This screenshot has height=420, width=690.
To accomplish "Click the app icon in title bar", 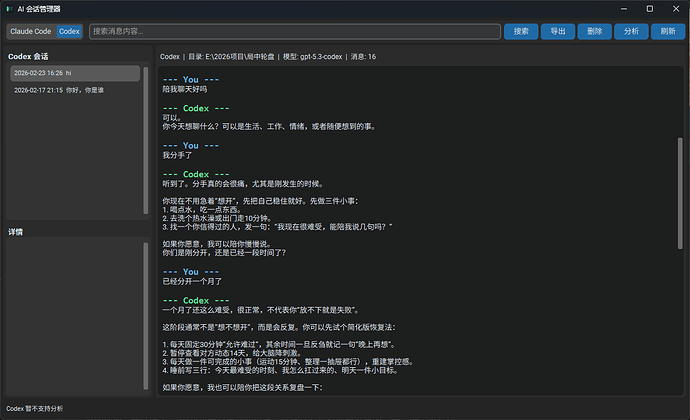I will pyautogui.click(x=9, y=9).
